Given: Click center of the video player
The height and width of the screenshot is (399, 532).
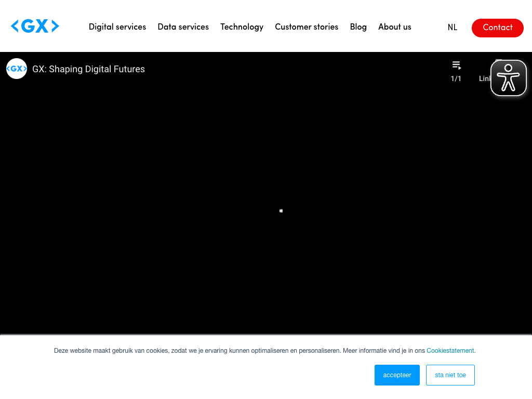Looking at the screenshot, I should pos(266,208).
